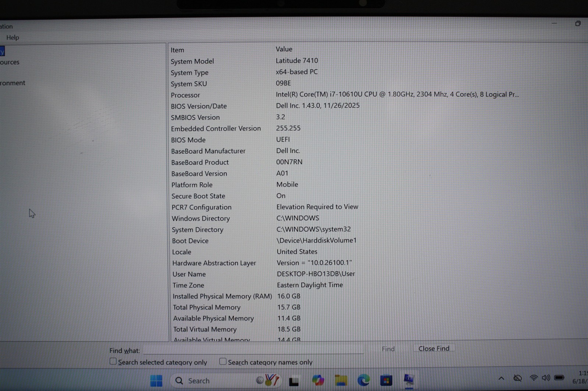This screenshot has width=588, height=391.
Task: Select the BaseBoard Version row label
Action: (199, 173)
